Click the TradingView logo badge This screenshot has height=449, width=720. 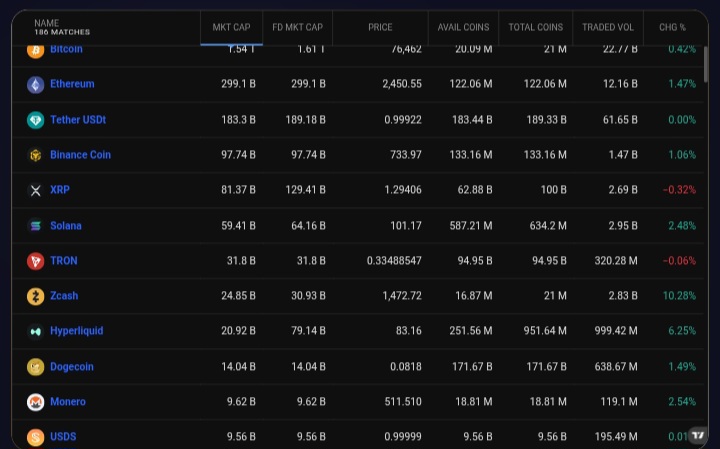click(698, 435)
